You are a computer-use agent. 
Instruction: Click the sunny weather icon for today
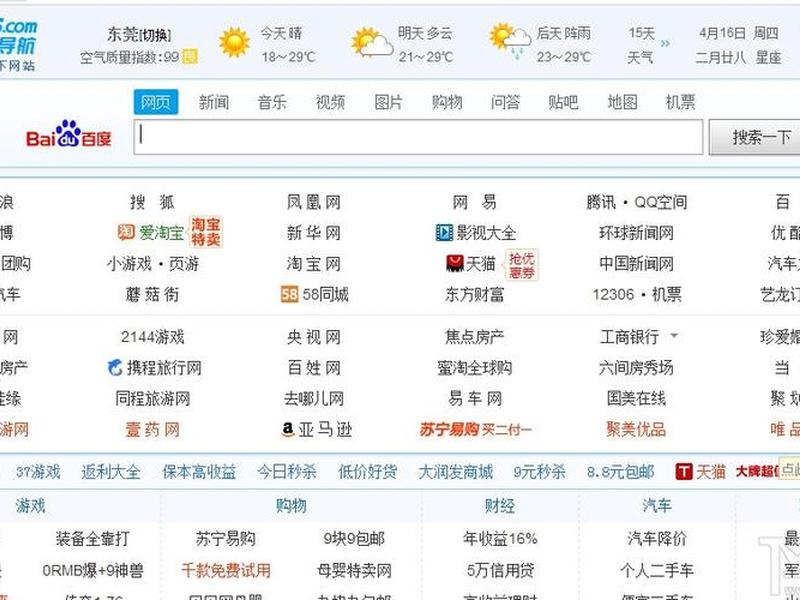pyautogui.click(x=234, y=42)
